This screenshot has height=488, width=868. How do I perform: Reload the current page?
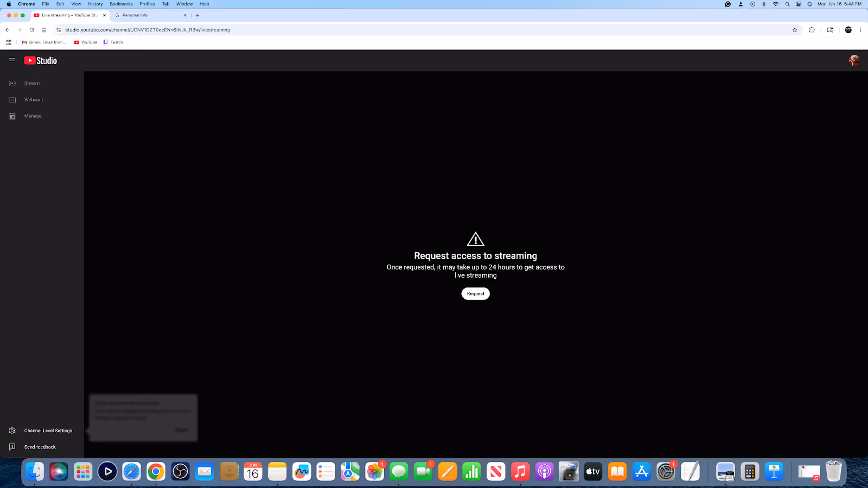pyautogui.click(x=31, y=30)
